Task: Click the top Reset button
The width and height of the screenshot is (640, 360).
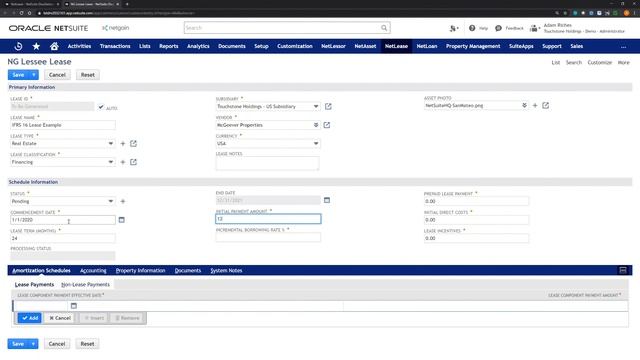Action: [x=87, y=75]
